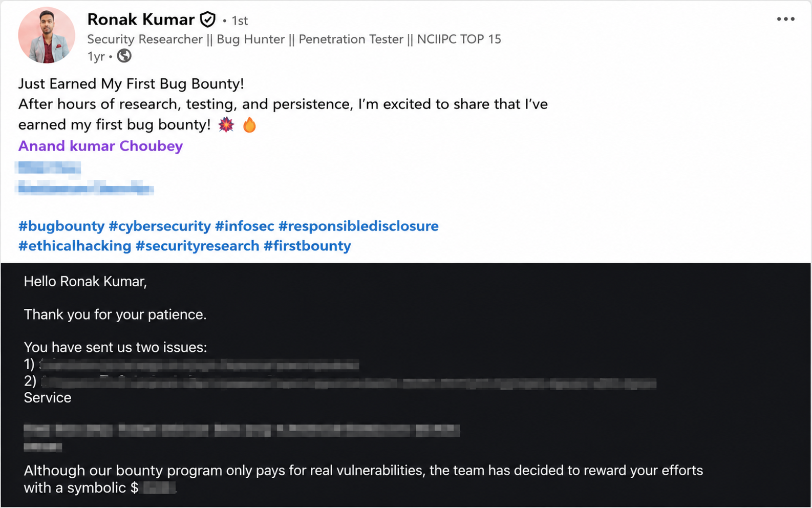Click the collision star emoji in the post
Image resolution: width=812 pixels, height=508 pixels.
(226, 124)
